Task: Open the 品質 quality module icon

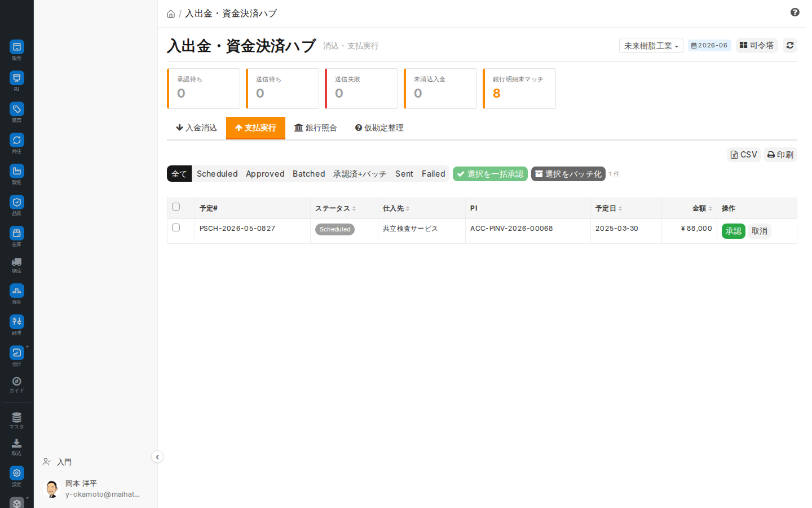Action: [x=17, y=202]
